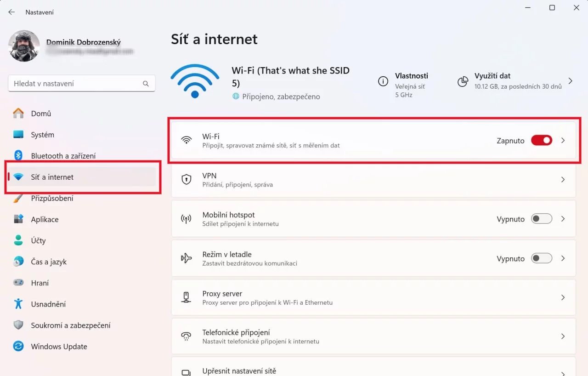This screenshot has width=588, height=376.
Task: Select Soukromí a zabezpečení in sidebar
Action: (70, 325)
